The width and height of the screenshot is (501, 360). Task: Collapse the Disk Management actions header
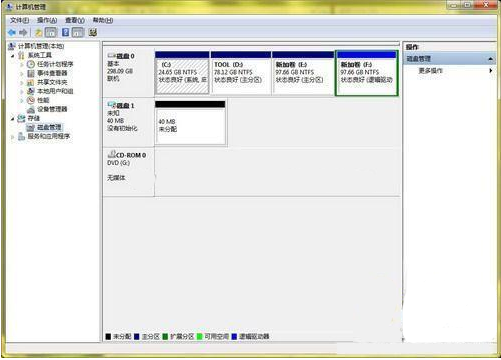490,59
